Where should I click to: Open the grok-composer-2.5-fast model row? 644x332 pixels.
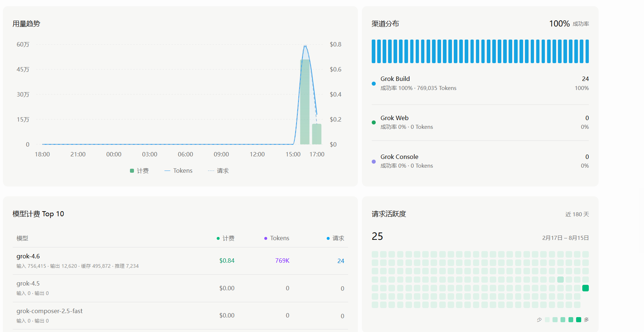pyautogui.click(x=180, y=316)
